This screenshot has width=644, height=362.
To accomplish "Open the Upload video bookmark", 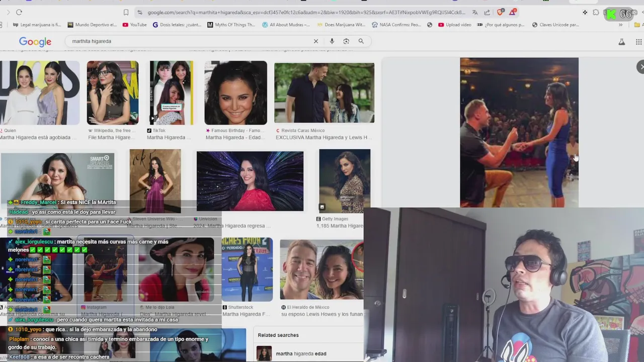I will [455, 25].
